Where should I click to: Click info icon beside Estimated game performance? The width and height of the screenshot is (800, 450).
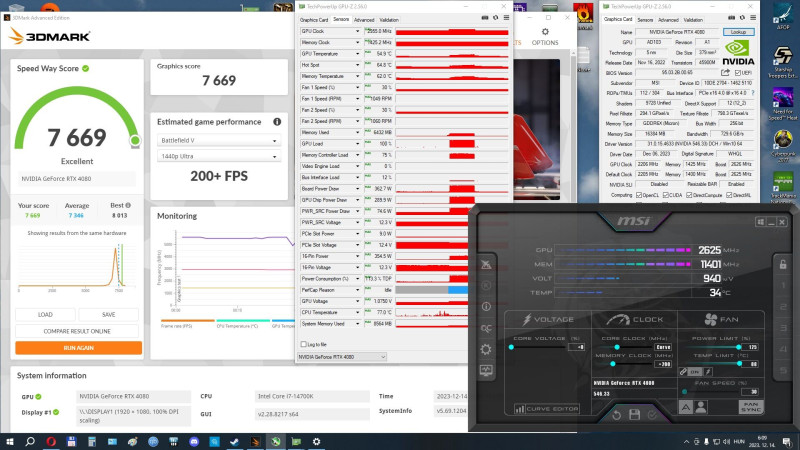point(277,122)
